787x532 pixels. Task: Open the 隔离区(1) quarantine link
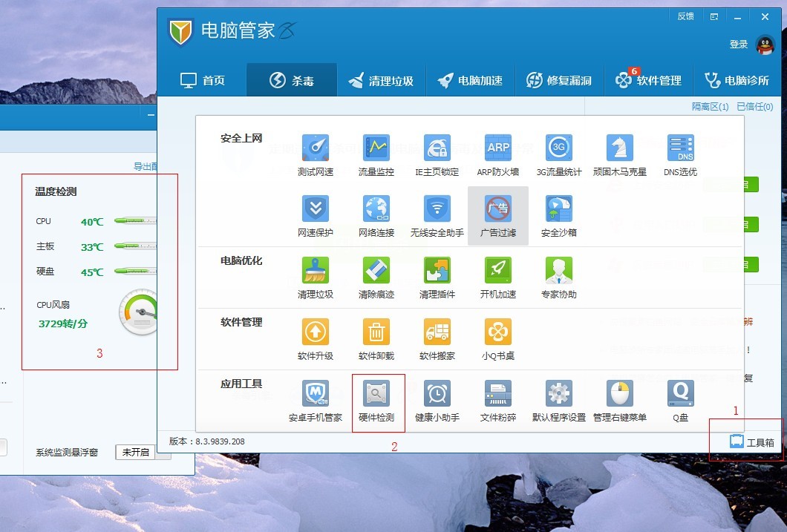(x=710, y=107)
